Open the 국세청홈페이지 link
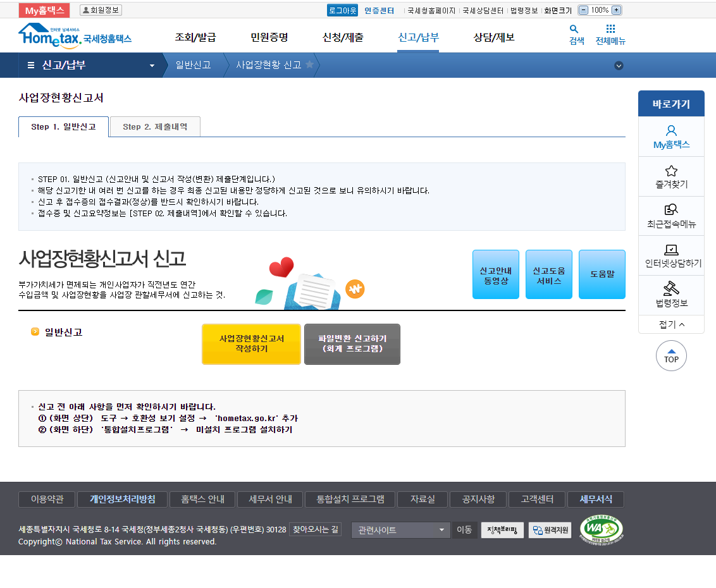 (x=431, y=11)
